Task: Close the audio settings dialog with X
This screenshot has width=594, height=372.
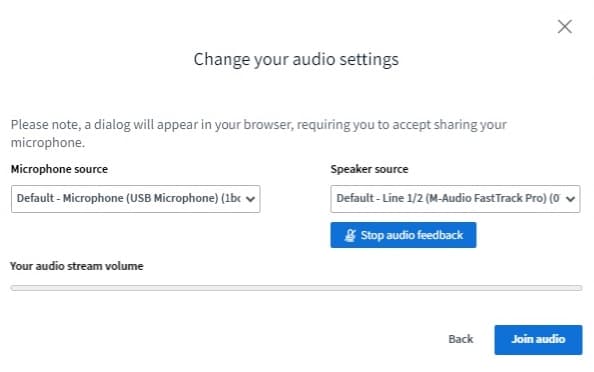Action: (x=564, y=27)
